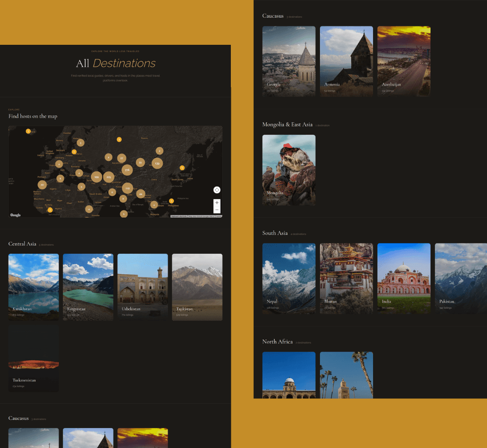The width and height of the screenshot is (487, 448).
Task: Open the Mongolia destination card
Action: coord(289,170)
